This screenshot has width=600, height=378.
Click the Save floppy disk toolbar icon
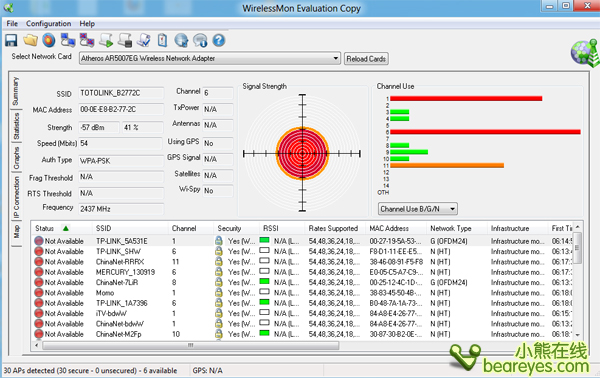pos(11,40)
